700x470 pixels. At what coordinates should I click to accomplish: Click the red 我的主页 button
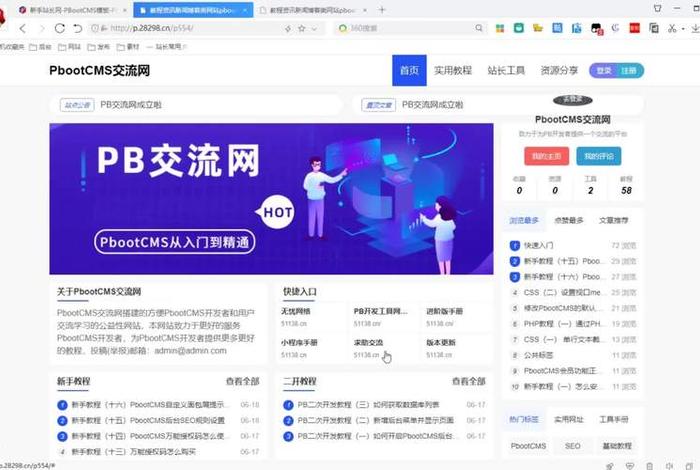(x=546, y=156)
